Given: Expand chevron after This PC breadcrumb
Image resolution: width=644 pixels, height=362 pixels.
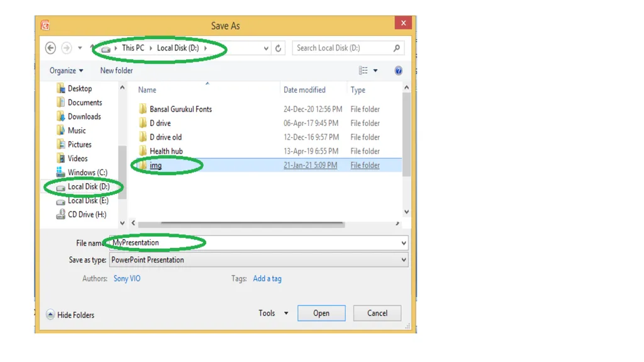Looking at the screenshot, I should click(151, 48).
